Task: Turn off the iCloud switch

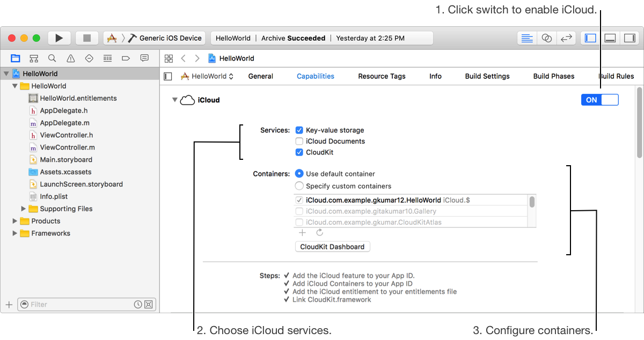Action: pos(599,100)
